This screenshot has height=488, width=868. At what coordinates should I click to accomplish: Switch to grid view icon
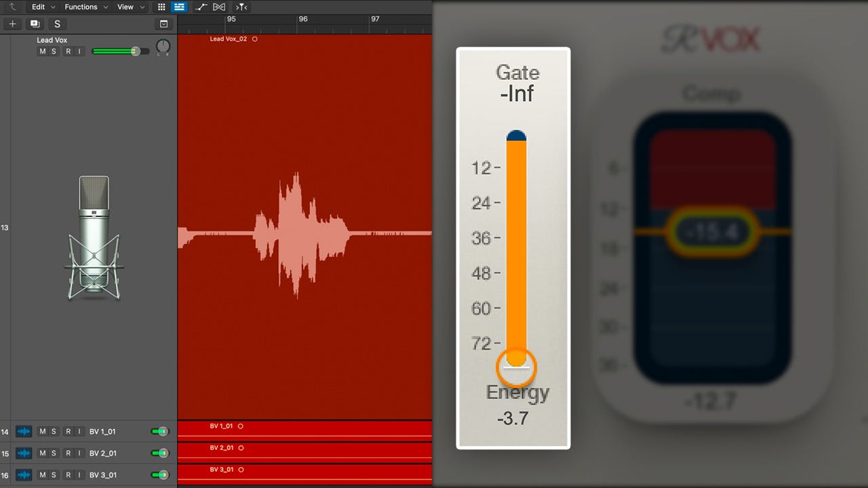coord(161,7)
